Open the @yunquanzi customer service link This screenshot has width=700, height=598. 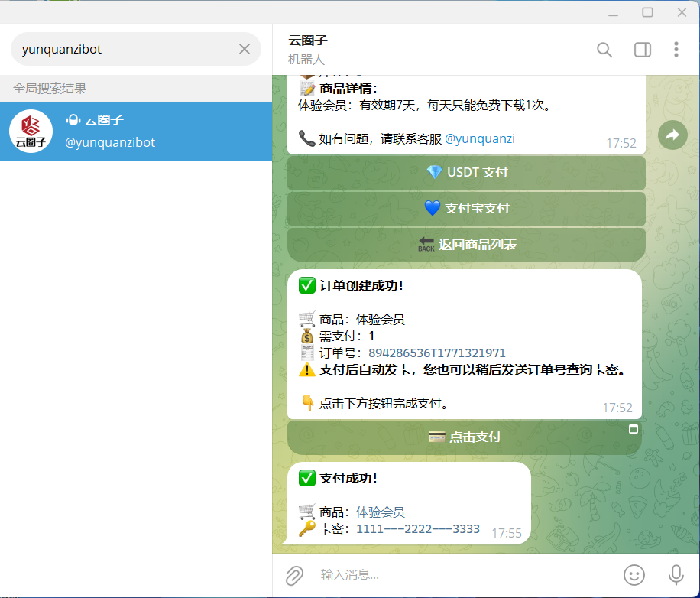click(x=481, y=138)
